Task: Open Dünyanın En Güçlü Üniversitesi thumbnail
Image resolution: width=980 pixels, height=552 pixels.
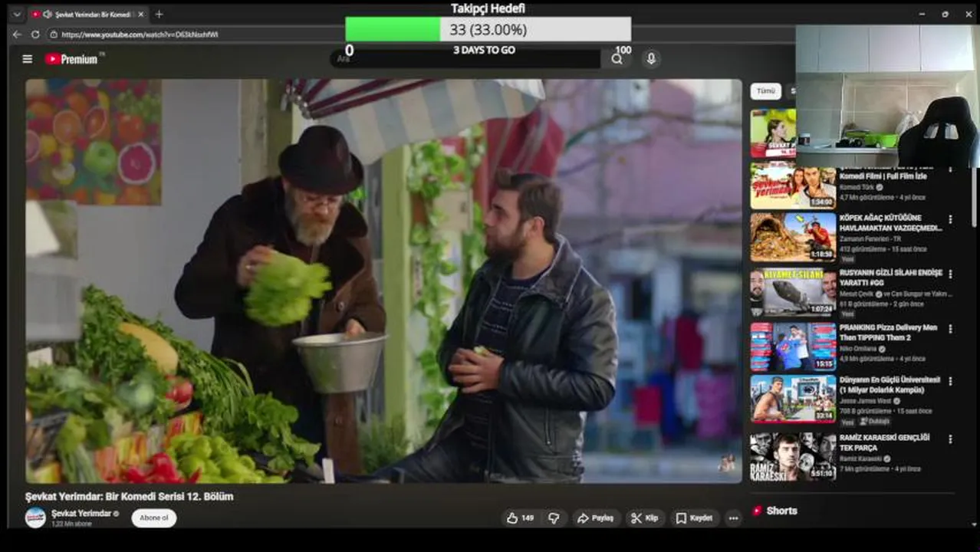Action: (x=793, y=399)
